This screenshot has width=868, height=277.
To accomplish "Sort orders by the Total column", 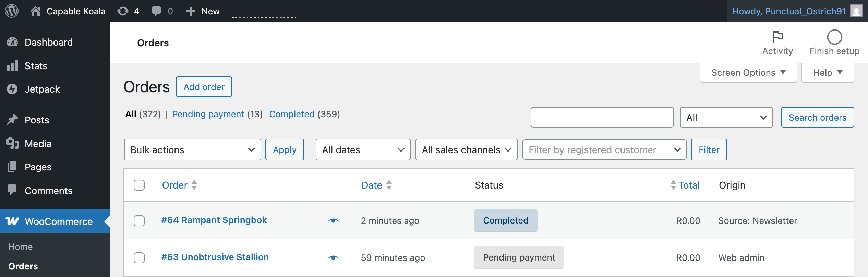I will pos(688,185).
